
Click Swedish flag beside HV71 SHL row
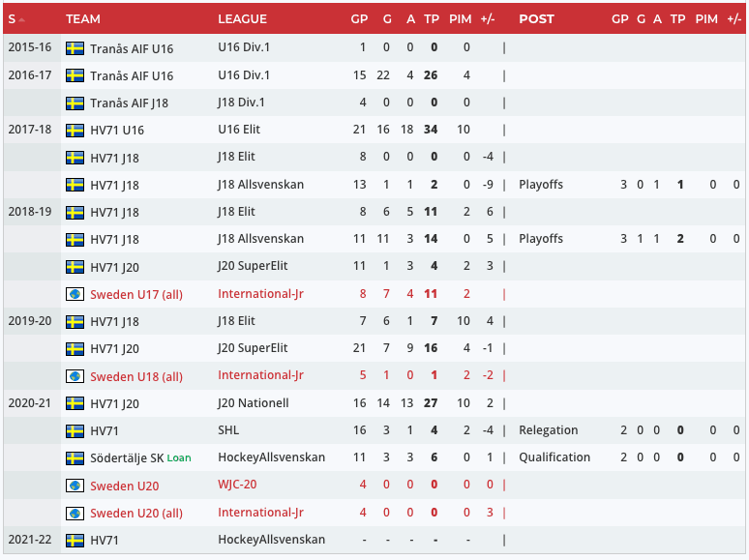pyautogui.click(x=75, y=430)
